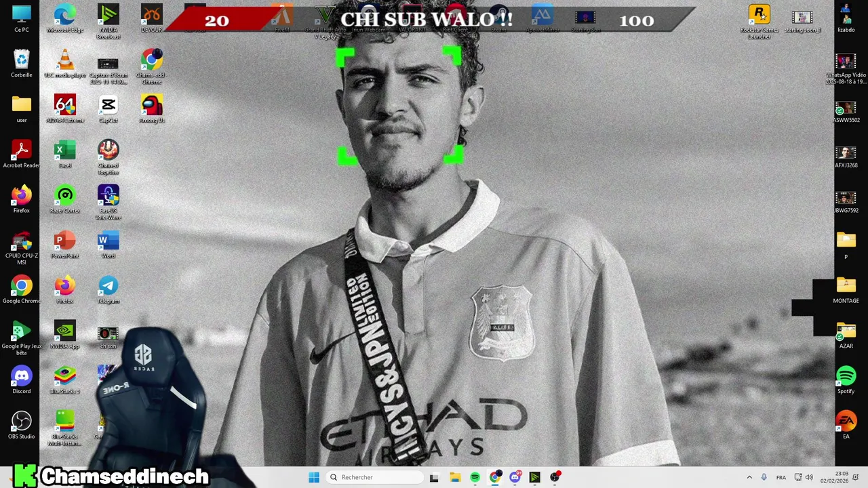Switch to Chrome in the taskbar

(495, 477)
